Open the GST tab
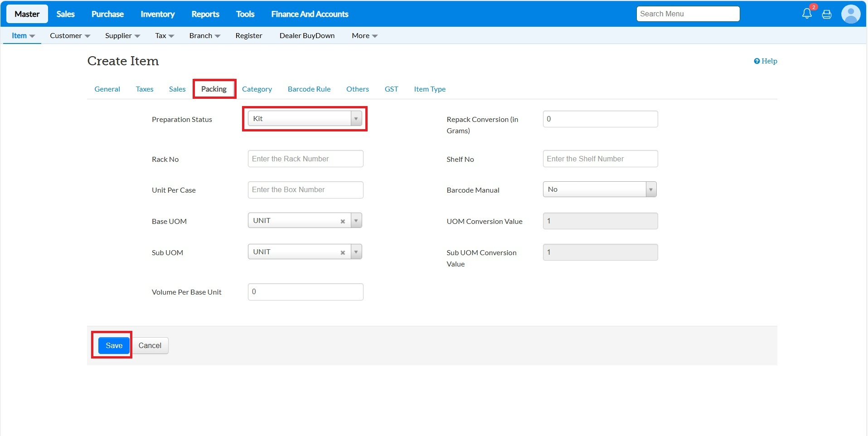This screenshot has height=436, width=868. tap(391, 89)
